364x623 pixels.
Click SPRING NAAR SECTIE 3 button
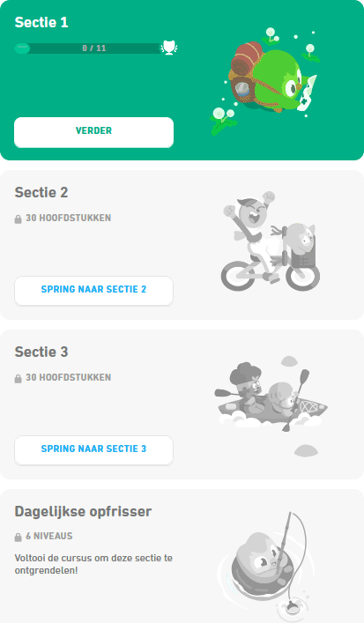[93, 450]
